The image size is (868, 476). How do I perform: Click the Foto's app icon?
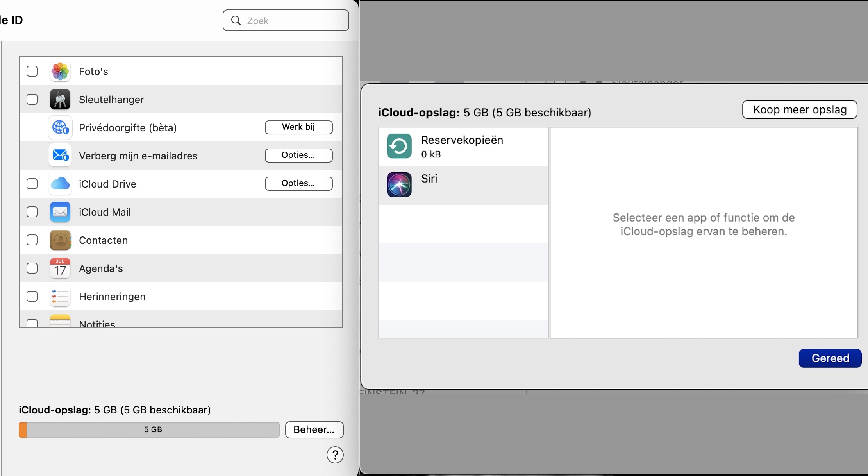[60, 72]
